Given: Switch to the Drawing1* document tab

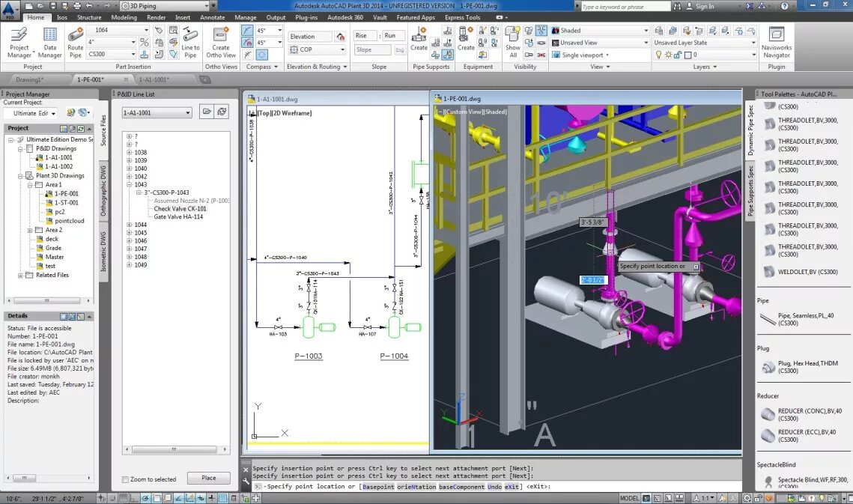Looking at the screenshot, I should 29,79.
